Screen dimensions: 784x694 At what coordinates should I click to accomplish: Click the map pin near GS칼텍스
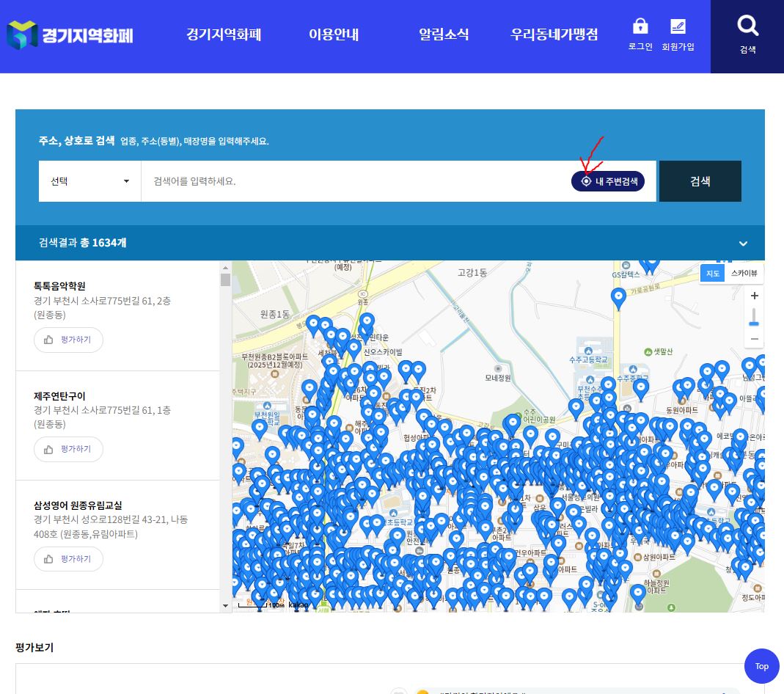pyautogui.click(x=618, y=298)
